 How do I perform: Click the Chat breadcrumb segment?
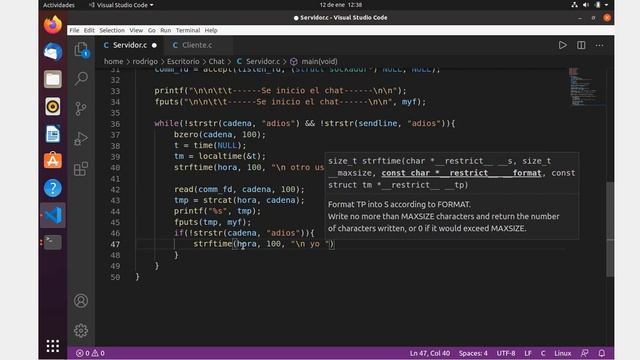point(216,61)
